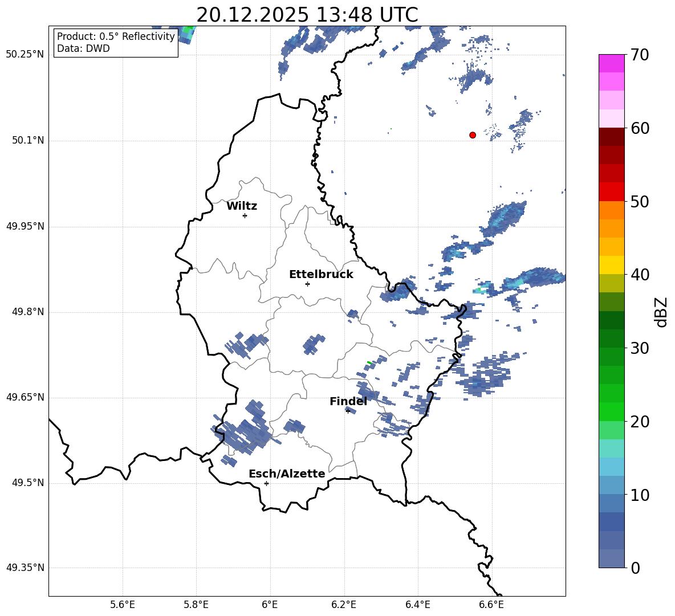Click the 6.2°E longitude label
The width and height of the screenshot is (675, 616).
pos(344,605)
